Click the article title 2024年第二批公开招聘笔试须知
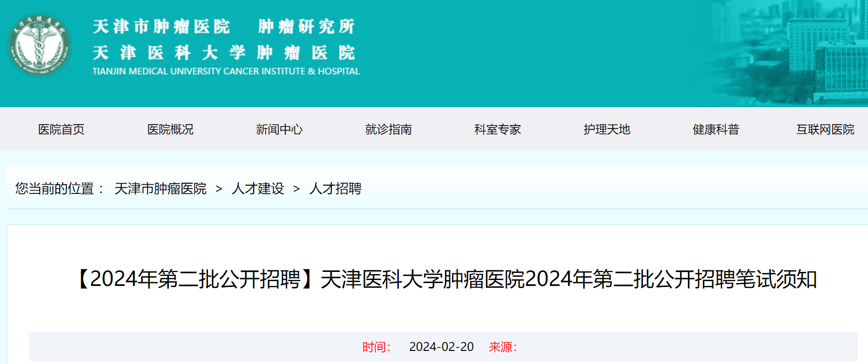Image resolution: width=868 pixels, height=364 pixels. [445, 279]
